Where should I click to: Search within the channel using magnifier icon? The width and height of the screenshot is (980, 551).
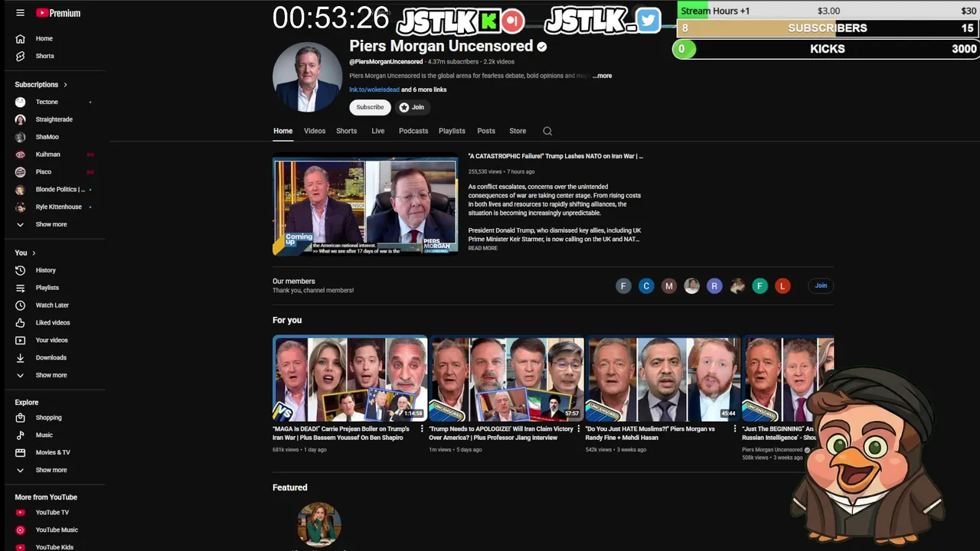pos(547,131)
